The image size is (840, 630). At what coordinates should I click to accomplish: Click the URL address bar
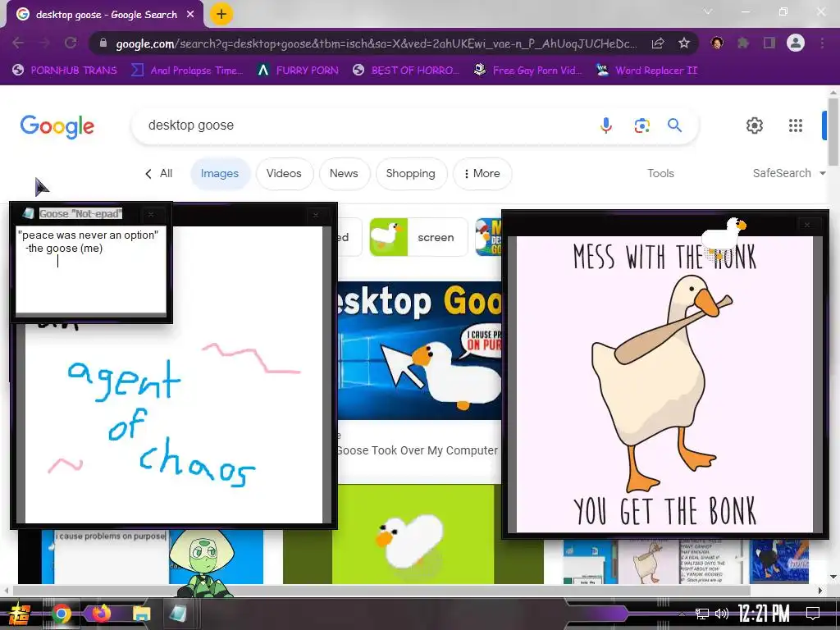375,43
